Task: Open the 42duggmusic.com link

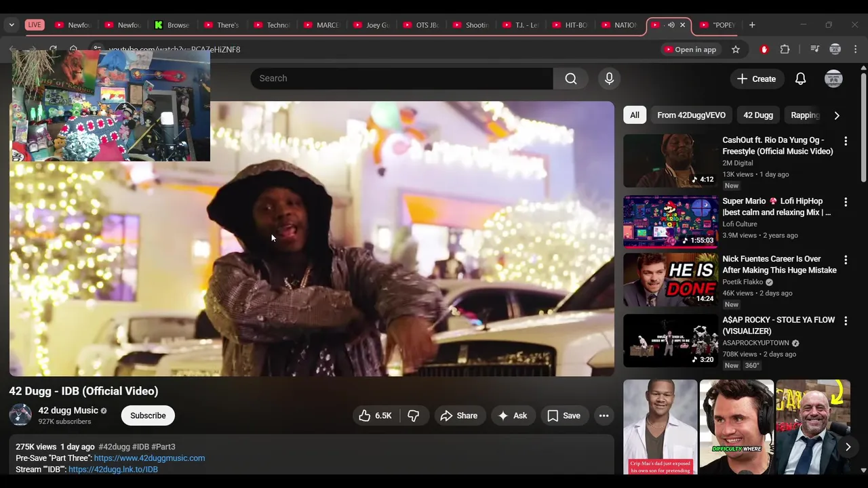Action: 149,458
